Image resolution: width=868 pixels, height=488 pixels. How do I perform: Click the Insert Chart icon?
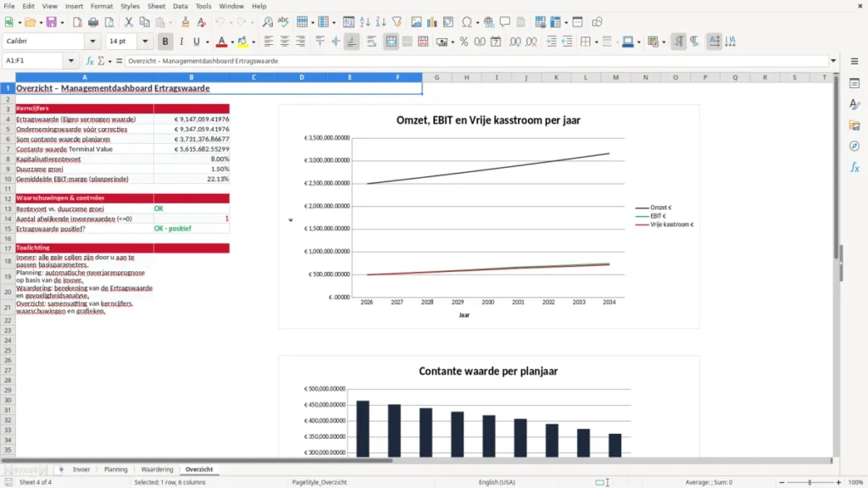[432, 22]
